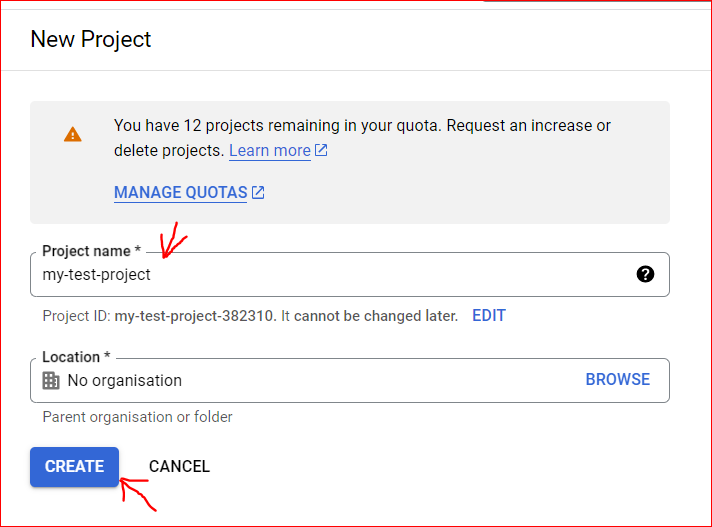The image size is (712, 527).
Task: Select the No organisation text
Action: click(124, 380)
